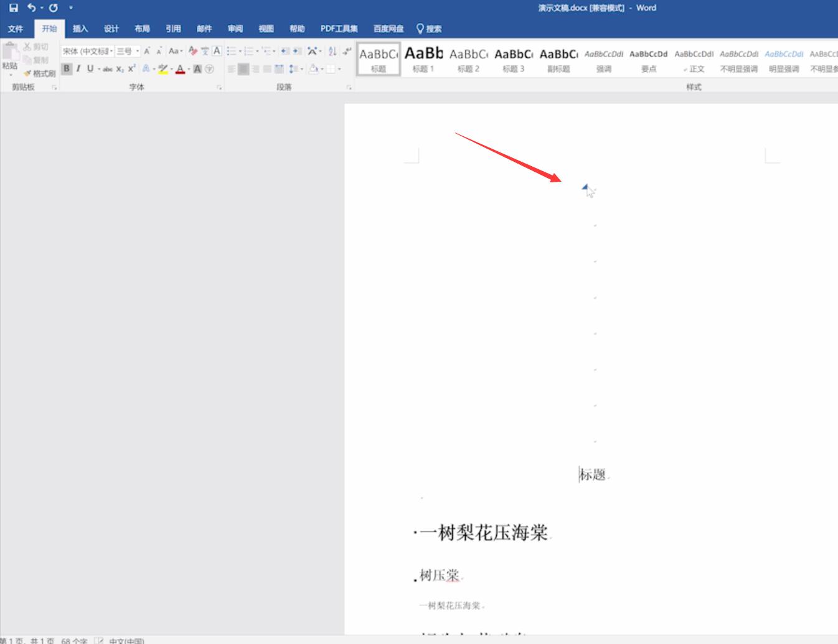Apply numbered list formatting
The height and width of the screenshot is (644, 838).
(249, 51)
